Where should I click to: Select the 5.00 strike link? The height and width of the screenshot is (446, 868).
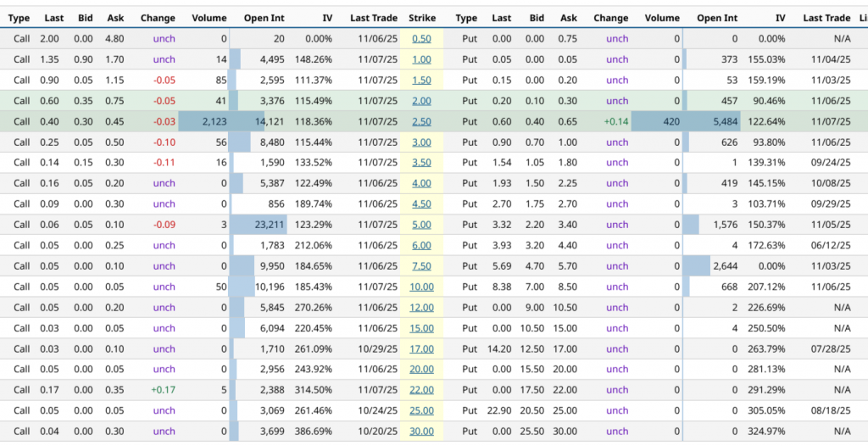[421, 225]
